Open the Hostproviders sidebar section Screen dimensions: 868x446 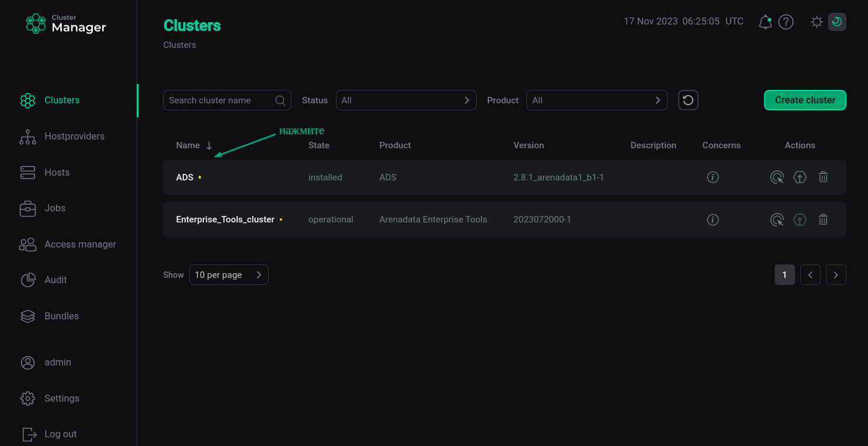pos(74,137)
